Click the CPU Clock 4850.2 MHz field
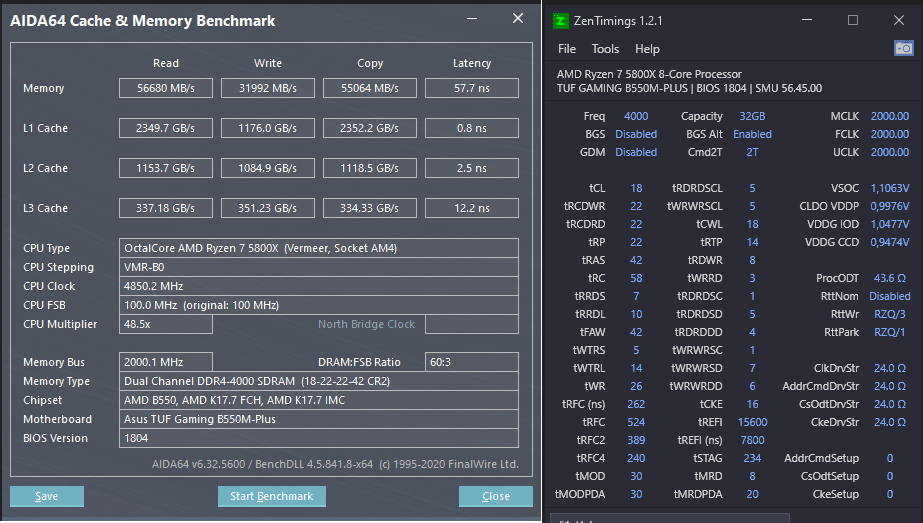This screenshot has width=923, height=523. tap(319, 286)
